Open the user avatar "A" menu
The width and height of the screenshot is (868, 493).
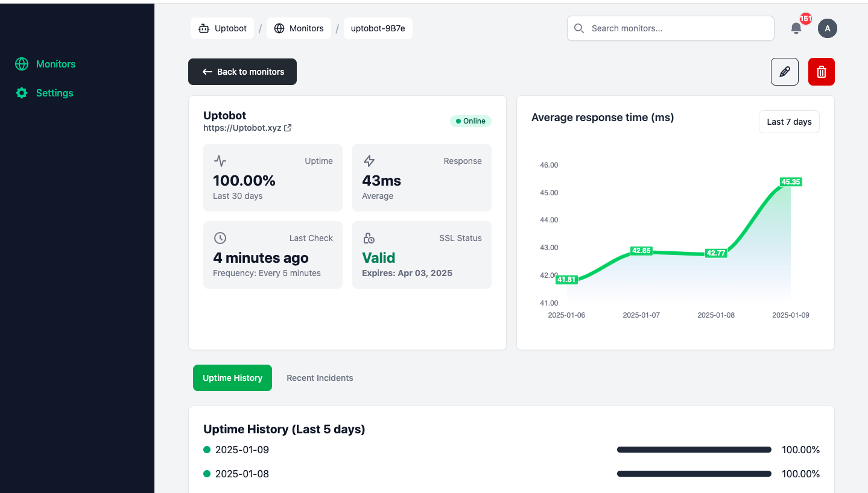tap(827, 28)
